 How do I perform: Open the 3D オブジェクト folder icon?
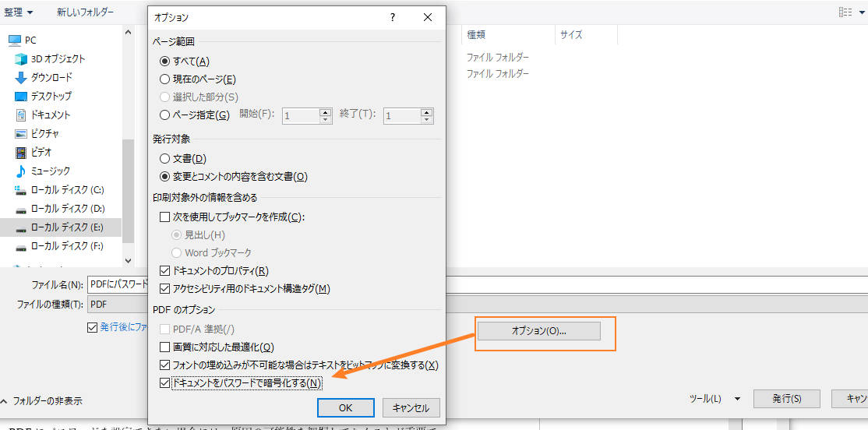21,58
